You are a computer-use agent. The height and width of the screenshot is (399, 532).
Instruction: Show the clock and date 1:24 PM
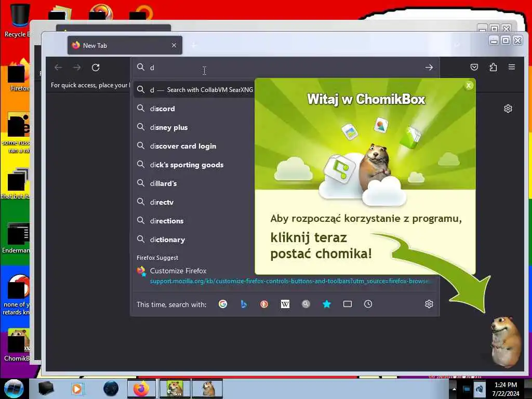506,389
